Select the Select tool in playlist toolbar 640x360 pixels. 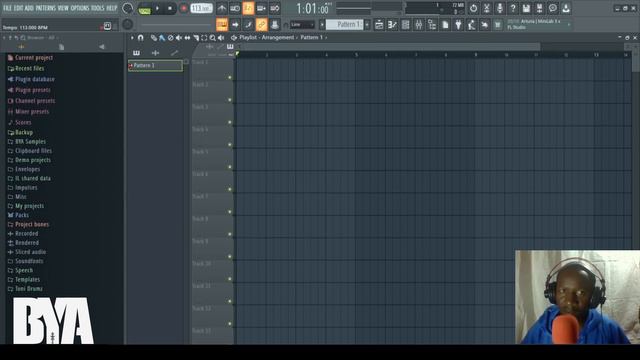(x=204, y=38)
